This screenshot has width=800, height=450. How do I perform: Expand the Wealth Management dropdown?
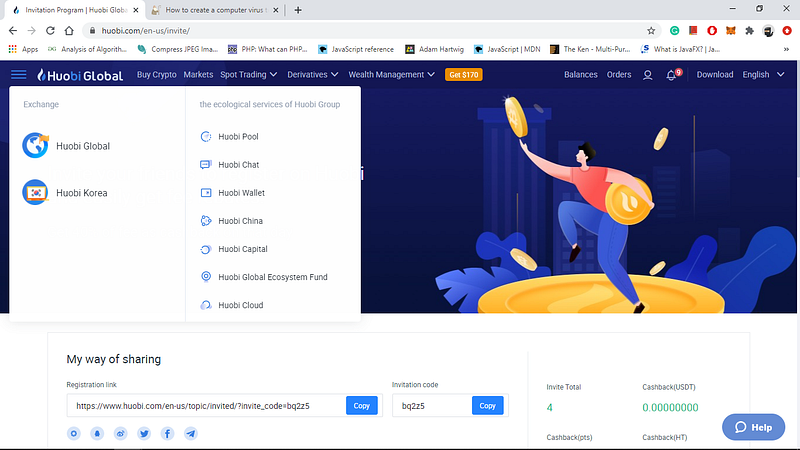click(x=391, y=74)
